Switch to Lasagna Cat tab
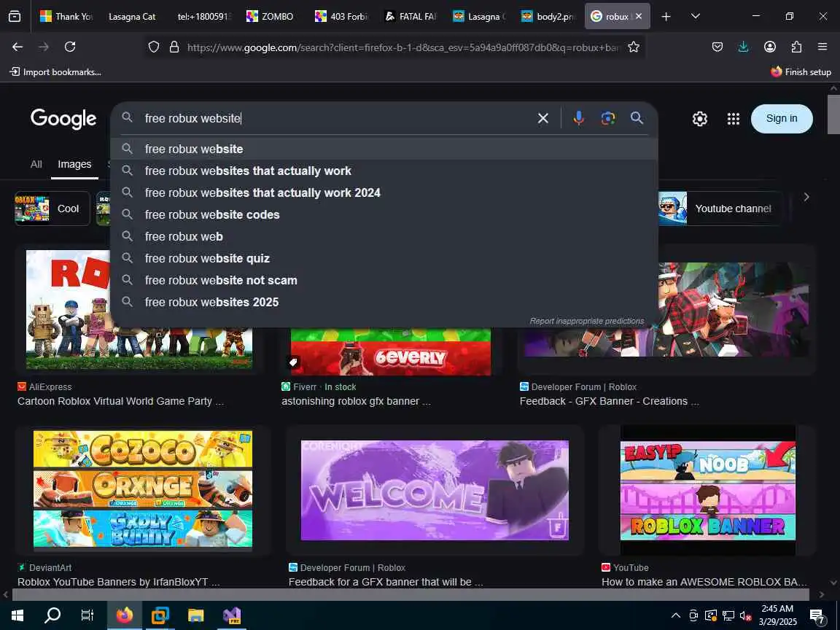840x630 pixels. 132,17
